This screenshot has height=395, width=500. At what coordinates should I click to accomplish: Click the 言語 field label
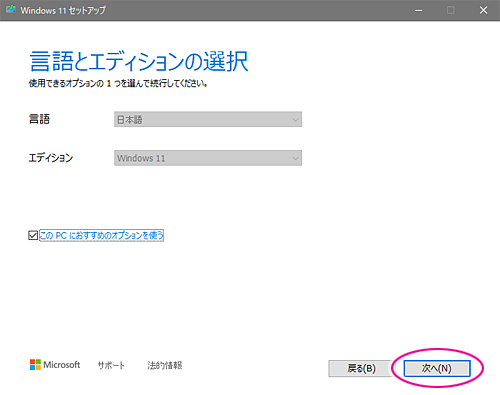(x=39, y=119)
